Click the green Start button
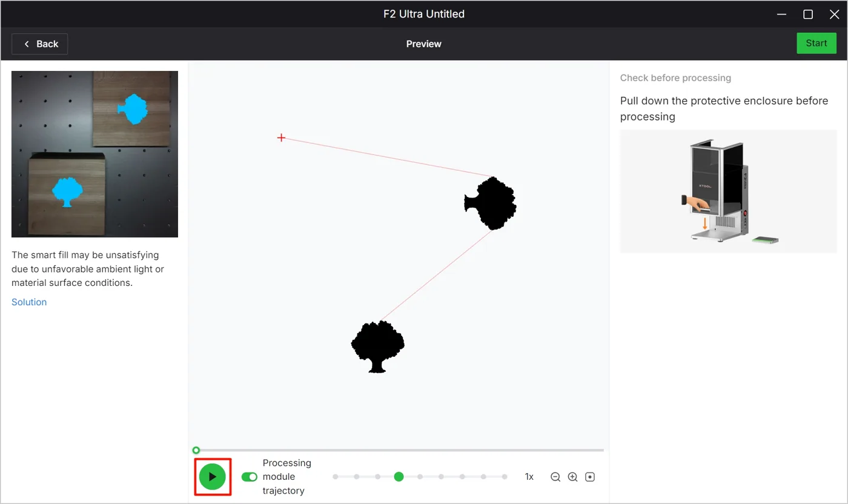Screen dimensions: 848x504 click(x=816, y=43)
